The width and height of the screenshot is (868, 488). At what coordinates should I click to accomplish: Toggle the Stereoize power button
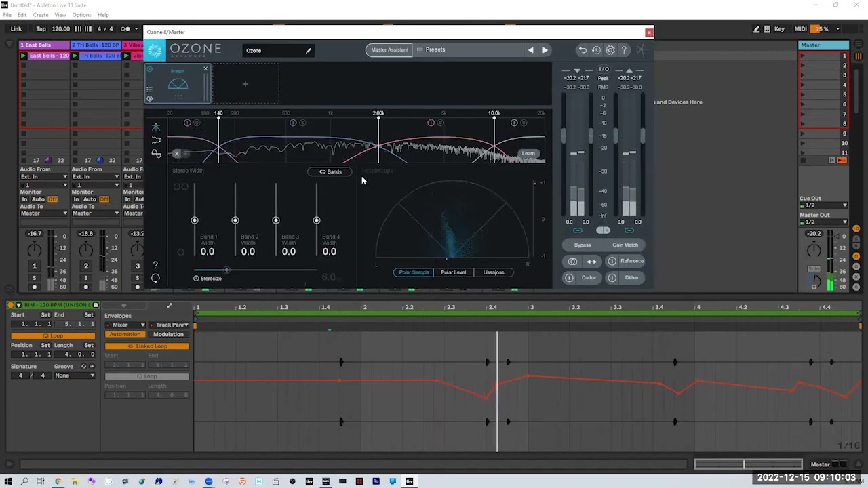point(196,279)
